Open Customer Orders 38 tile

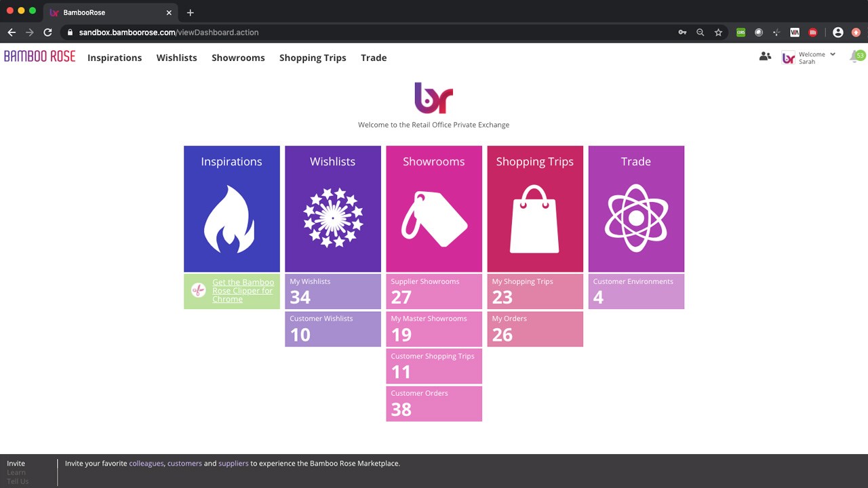(434, 403)
